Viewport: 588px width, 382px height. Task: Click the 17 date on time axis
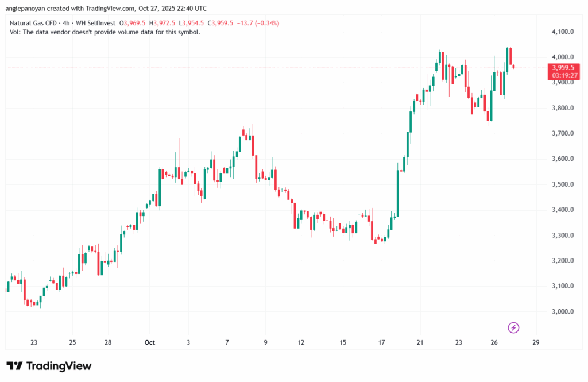click(381, 342)
